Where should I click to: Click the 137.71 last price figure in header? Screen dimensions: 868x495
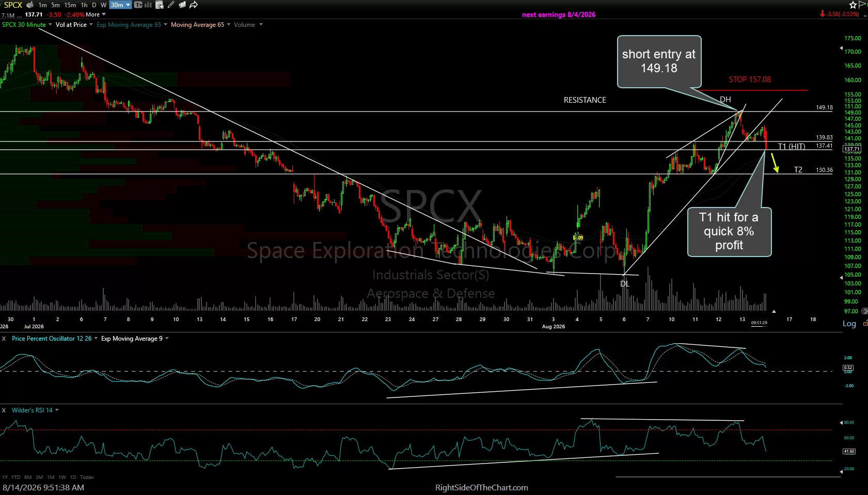click(x=34, y=14)
